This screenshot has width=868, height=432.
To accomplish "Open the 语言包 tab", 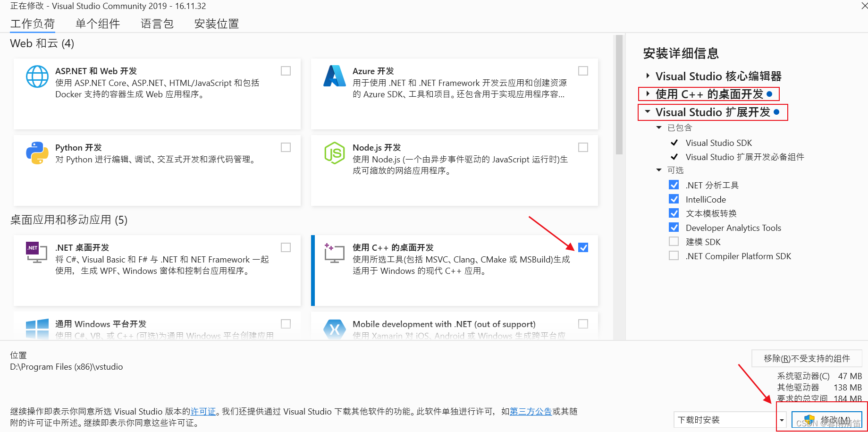I will click(157, 24).
